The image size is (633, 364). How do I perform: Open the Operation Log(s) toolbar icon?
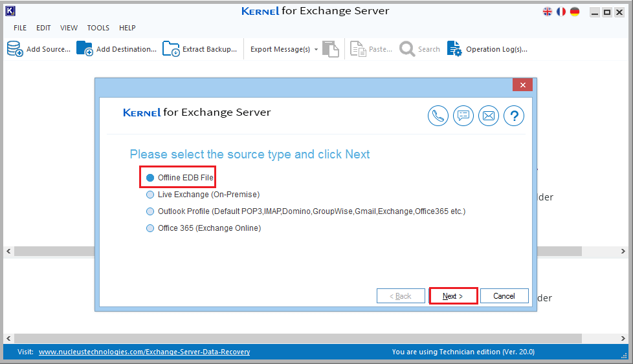click(x=454, y=48)
